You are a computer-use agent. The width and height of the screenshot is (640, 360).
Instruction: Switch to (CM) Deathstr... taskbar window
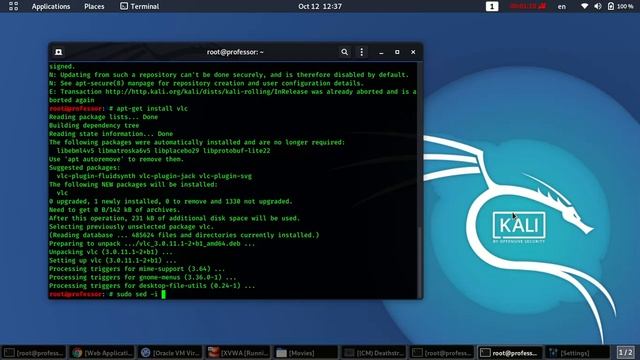click(374, 353)
